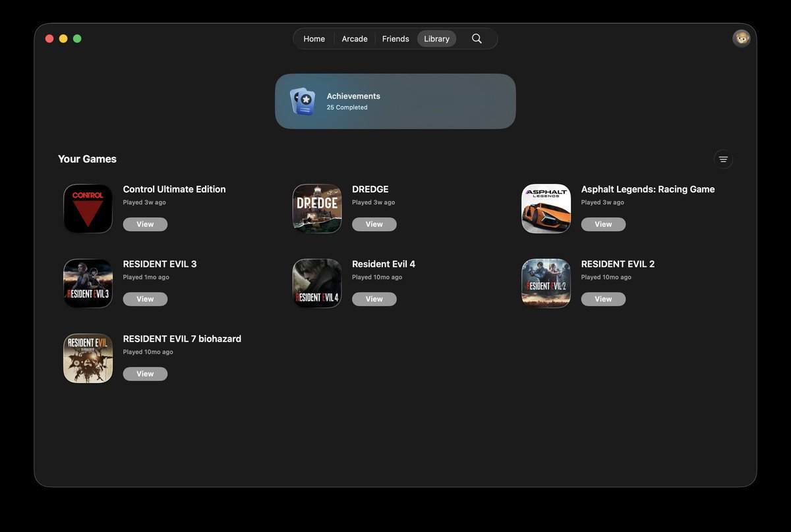Click Played 10mo ago under RESIDENT EVIL 2

click(x=606, y=278)
